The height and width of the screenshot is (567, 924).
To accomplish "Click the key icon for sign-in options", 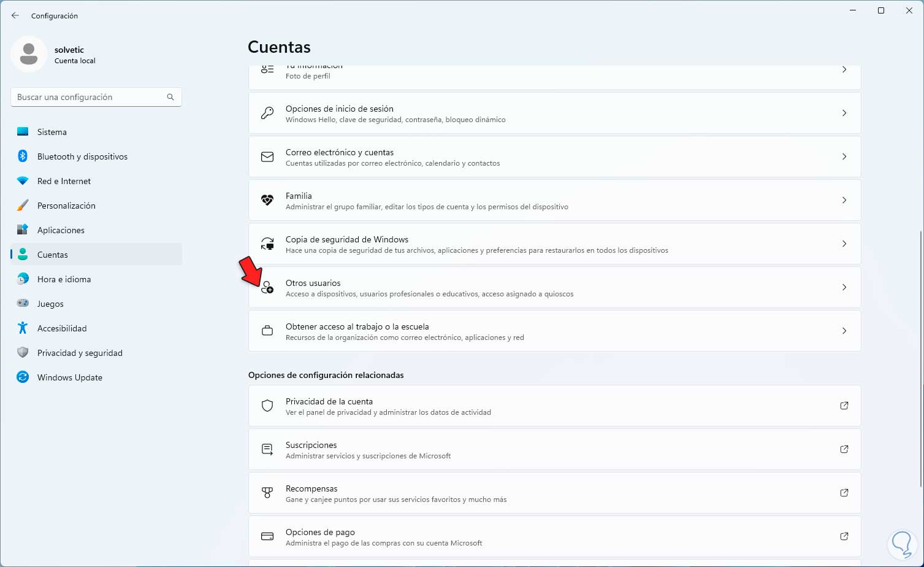I will click(267, 114).
